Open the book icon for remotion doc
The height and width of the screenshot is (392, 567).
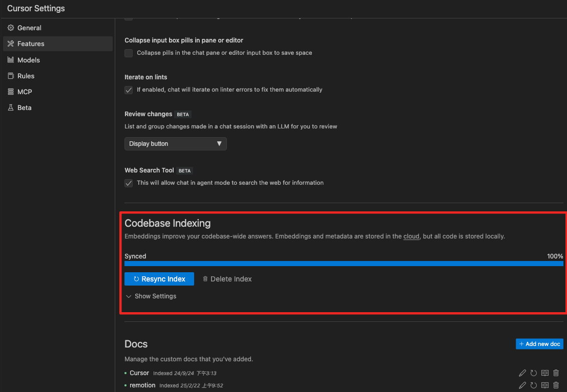click(545, 385)
